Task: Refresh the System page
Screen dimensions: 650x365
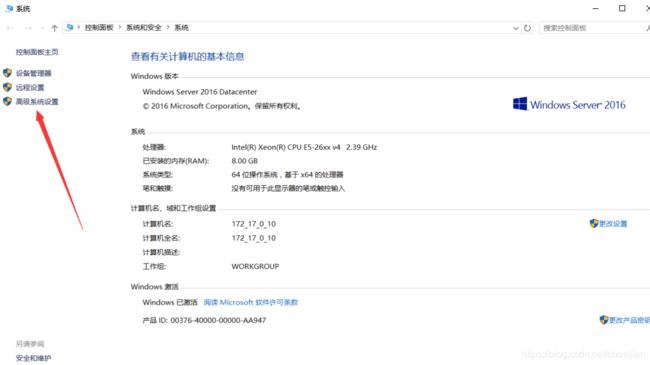Action: click(x=527, y=28)
